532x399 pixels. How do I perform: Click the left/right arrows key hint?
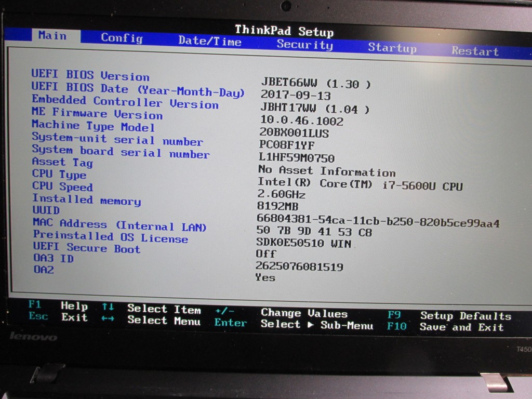coord(108,318)
